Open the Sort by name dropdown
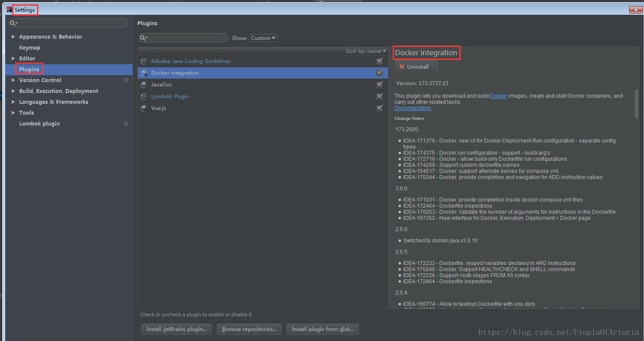The image size is (644, 341). [365, 51]
